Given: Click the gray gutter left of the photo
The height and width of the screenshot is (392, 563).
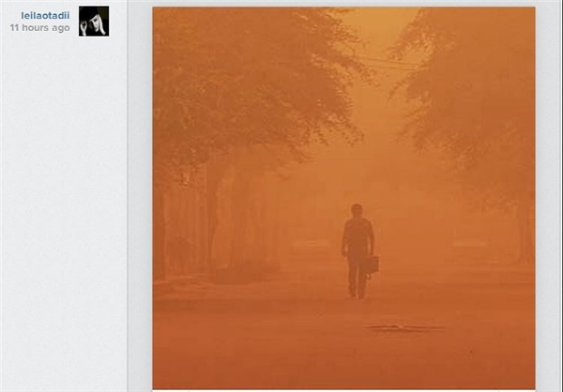Looking at the screenshot, I should tap(140, 198).
